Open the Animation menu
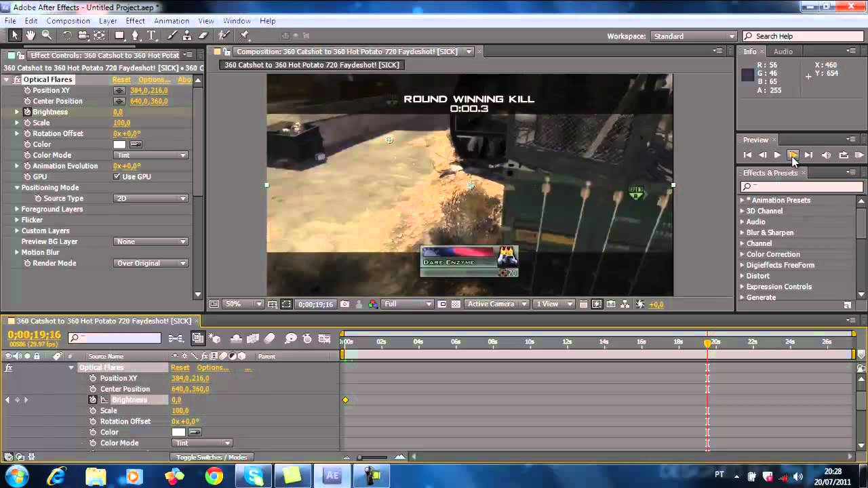 coord(172,21)
